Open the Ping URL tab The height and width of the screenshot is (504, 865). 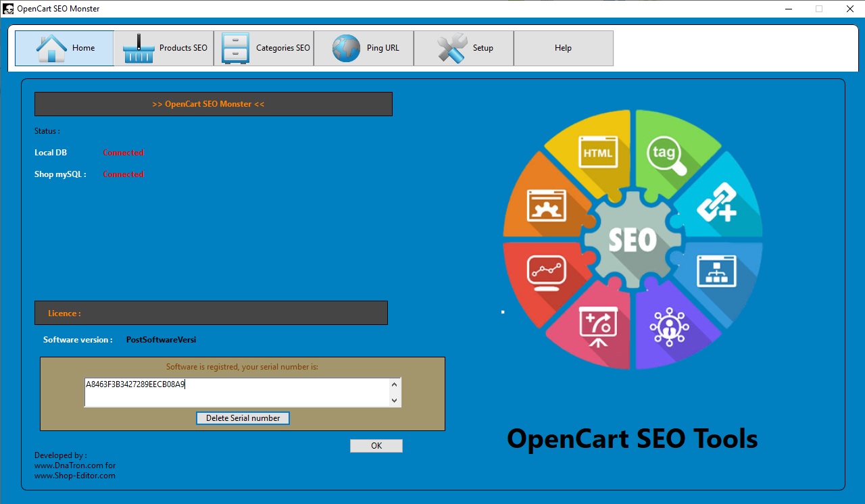364,48
